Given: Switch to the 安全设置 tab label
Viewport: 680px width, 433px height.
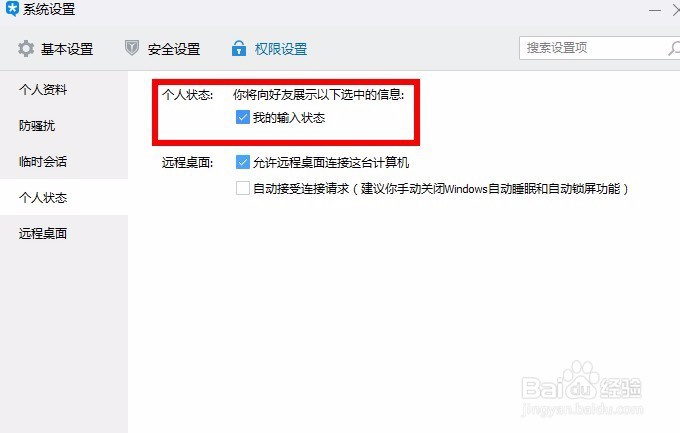Looking at the screenshot, I should pyautogui.click(x=174, y=49).
